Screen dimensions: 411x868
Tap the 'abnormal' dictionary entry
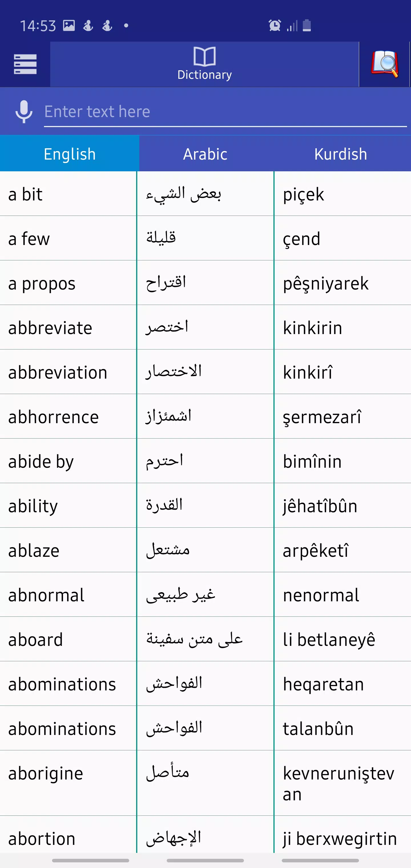click(x=47, y=595)
